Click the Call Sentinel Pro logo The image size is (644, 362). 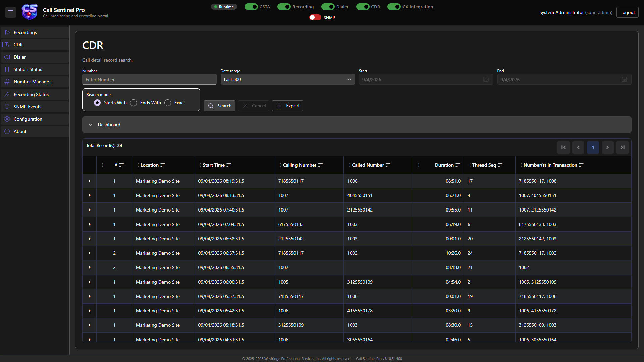tap(30, 12)
